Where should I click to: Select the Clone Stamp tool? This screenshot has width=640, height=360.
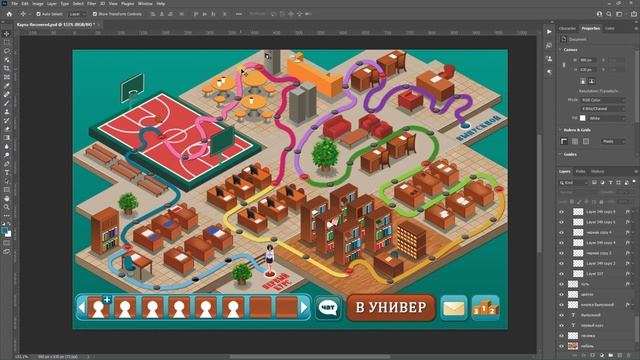tap(7, 111)
